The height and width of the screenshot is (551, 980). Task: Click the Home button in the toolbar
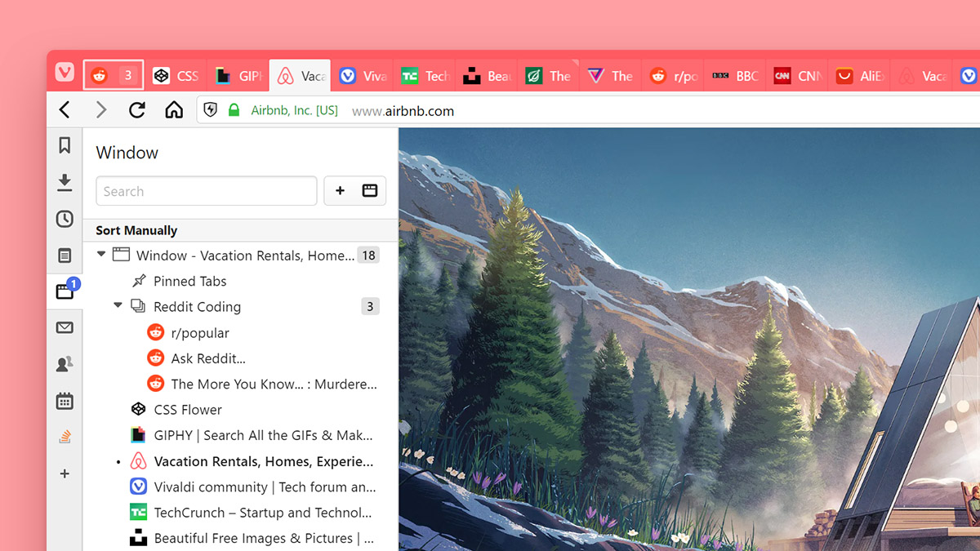tap(174, 109)
